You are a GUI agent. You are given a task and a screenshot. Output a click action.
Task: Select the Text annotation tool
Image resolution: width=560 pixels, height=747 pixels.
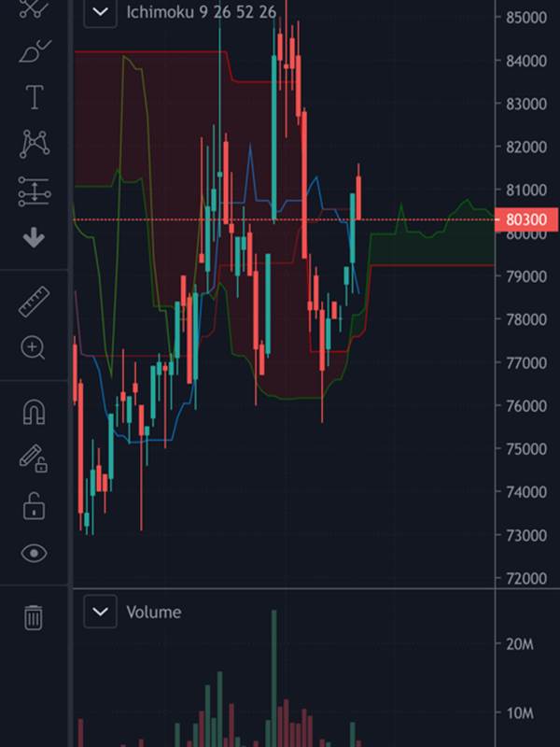click(x=35, y=97)
